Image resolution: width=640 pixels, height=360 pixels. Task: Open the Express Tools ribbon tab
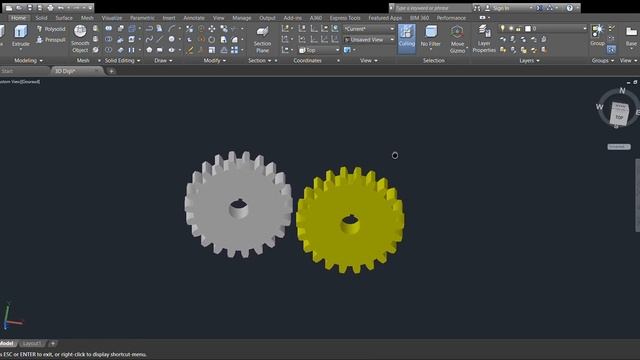(x=345, y=18)
